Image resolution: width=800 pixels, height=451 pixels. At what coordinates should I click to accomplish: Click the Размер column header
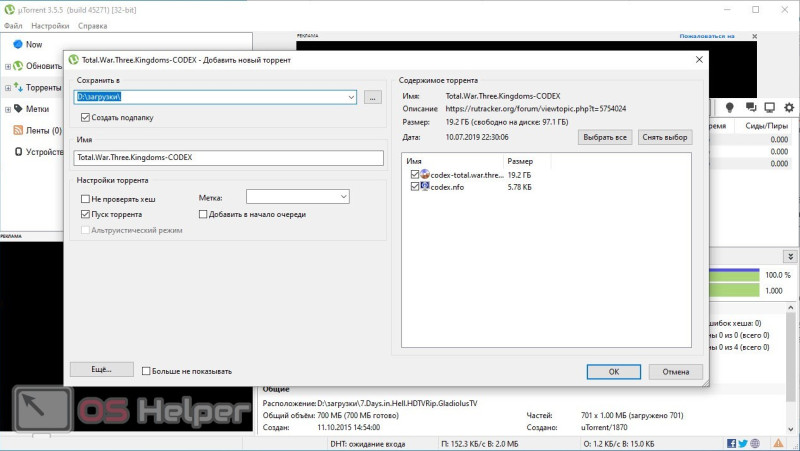tap(527, 161)
